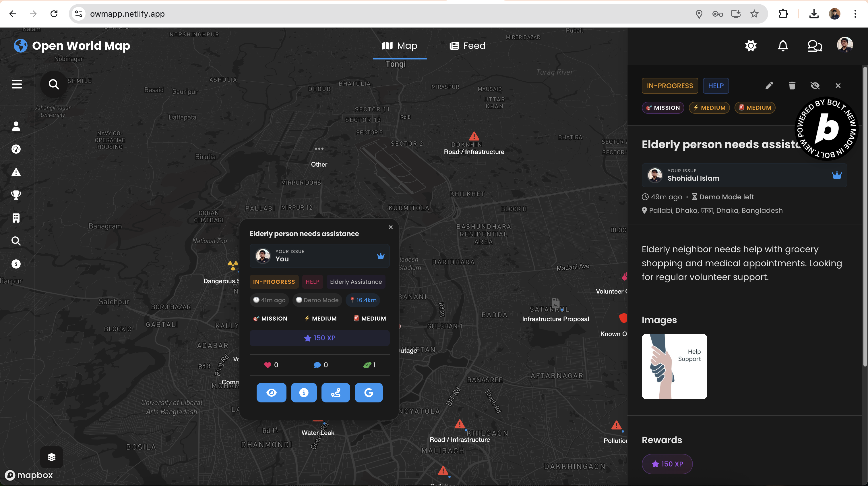Screen dimensions: 868x486
Task: Open user profile avatar dropdown in header
Action: click(x=845, y=45)
